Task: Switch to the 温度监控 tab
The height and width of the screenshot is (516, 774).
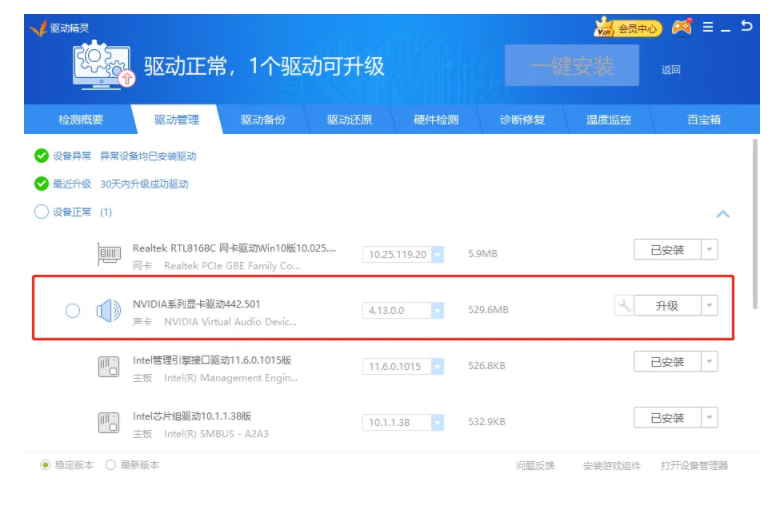Action: 609,119
